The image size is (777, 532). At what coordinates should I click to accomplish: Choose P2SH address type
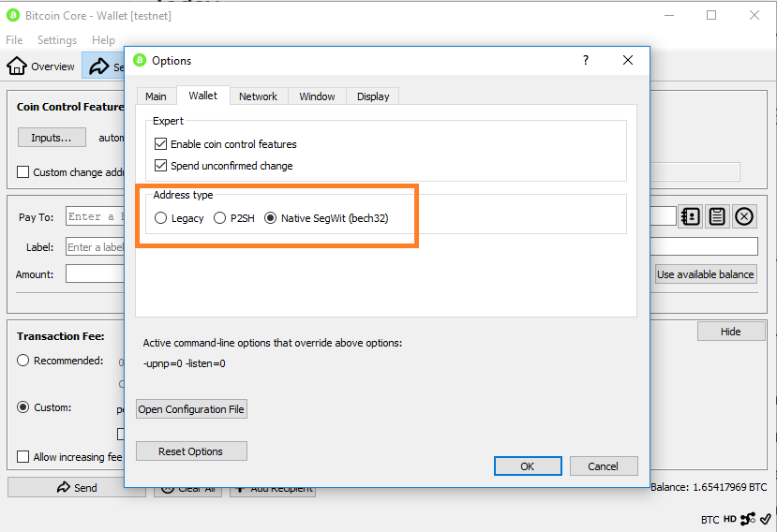220,218
